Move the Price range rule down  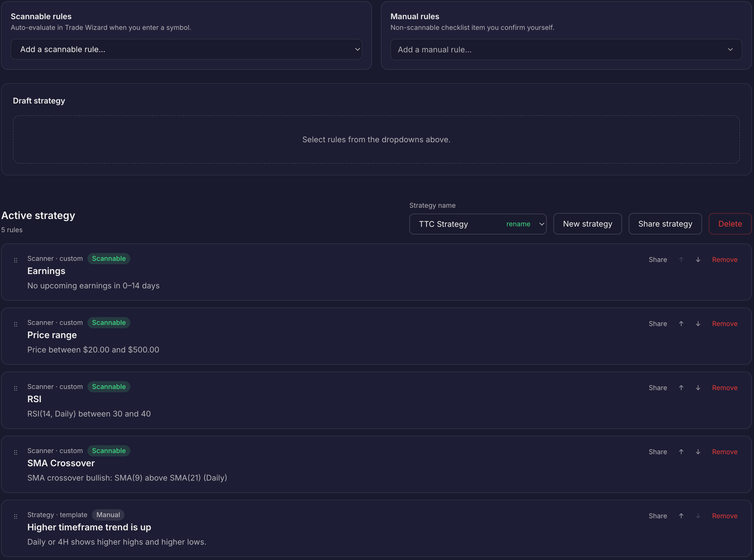698,324
